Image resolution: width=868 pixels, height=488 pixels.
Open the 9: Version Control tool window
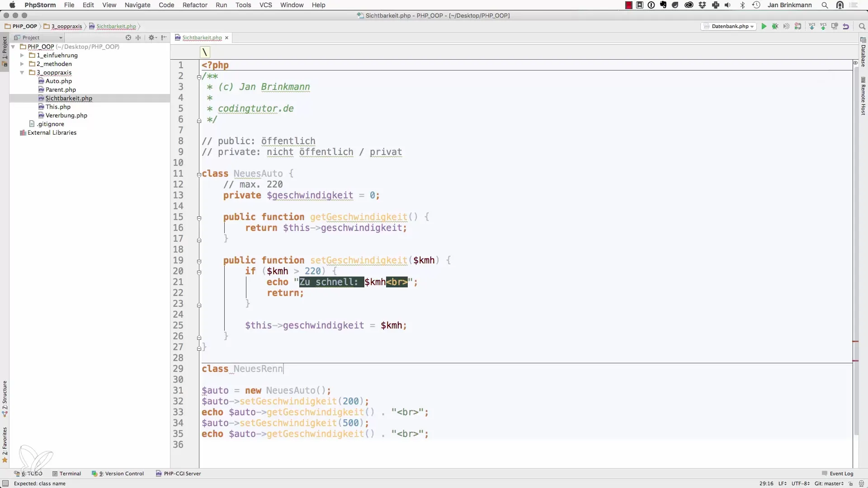[118, 474]
